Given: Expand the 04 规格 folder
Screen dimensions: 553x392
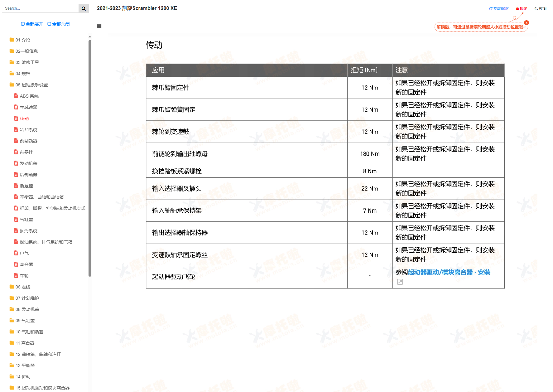Looking at the screenshot, I should point(20,74).
